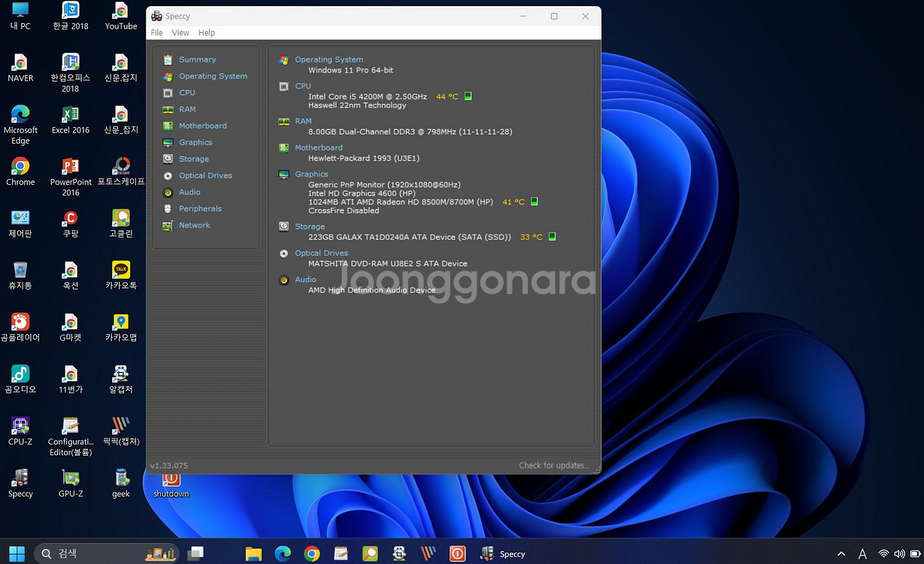
Task: Click the taskbar search box
Action: click(105, 553)
